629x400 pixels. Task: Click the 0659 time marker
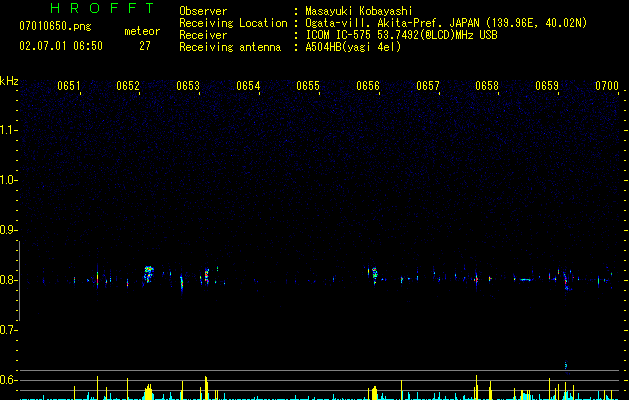547,86
